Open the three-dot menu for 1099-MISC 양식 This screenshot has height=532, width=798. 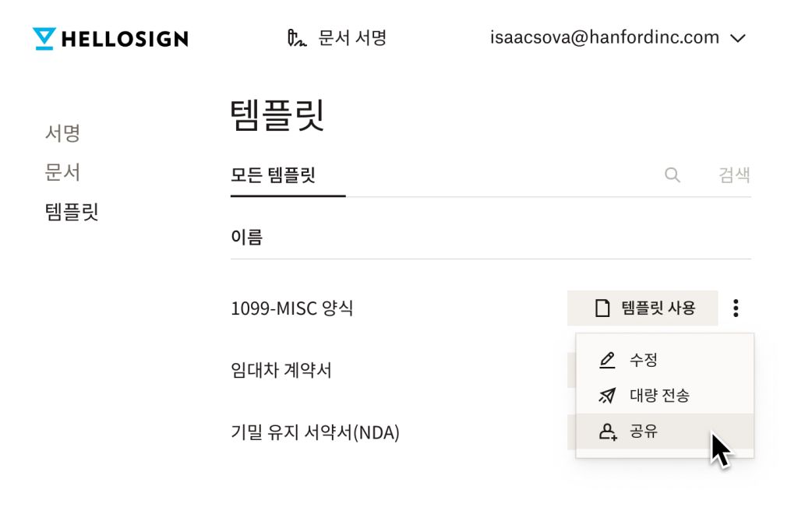pos(736,308)
